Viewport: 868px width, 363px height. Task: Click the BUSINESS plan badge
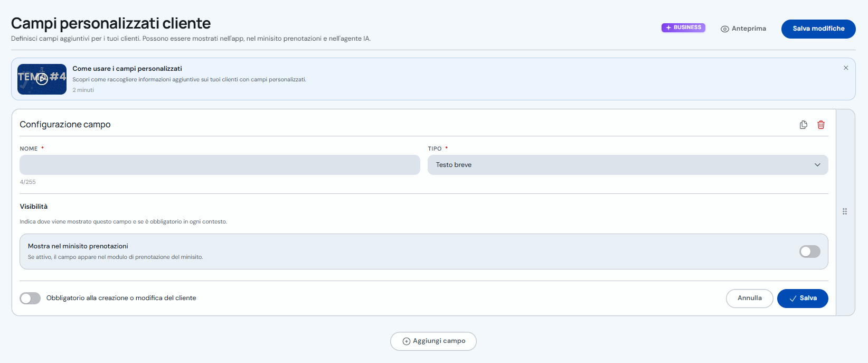point(683,27)
